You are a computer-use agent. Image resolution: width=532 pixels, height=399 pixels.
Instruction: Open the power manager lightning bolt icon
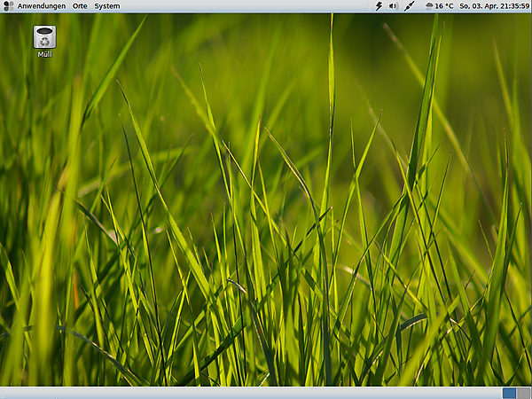pyautogui.click(x=379, y=6)
